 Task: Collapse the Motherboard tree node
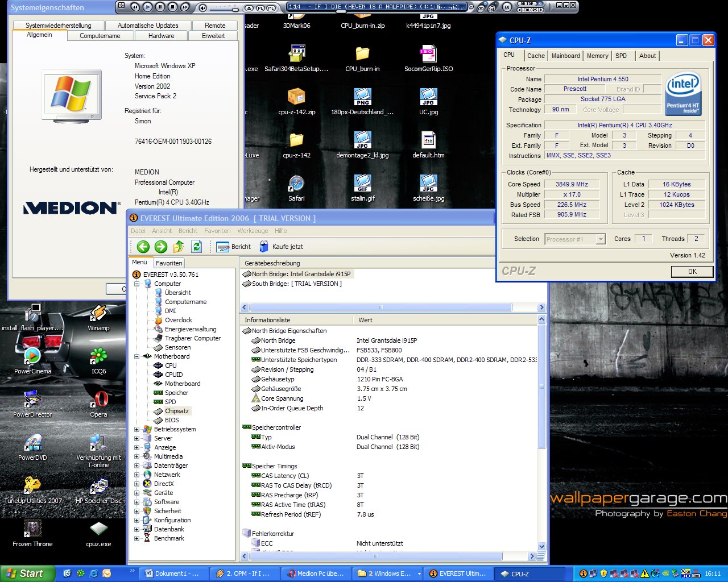pos(136,356)
